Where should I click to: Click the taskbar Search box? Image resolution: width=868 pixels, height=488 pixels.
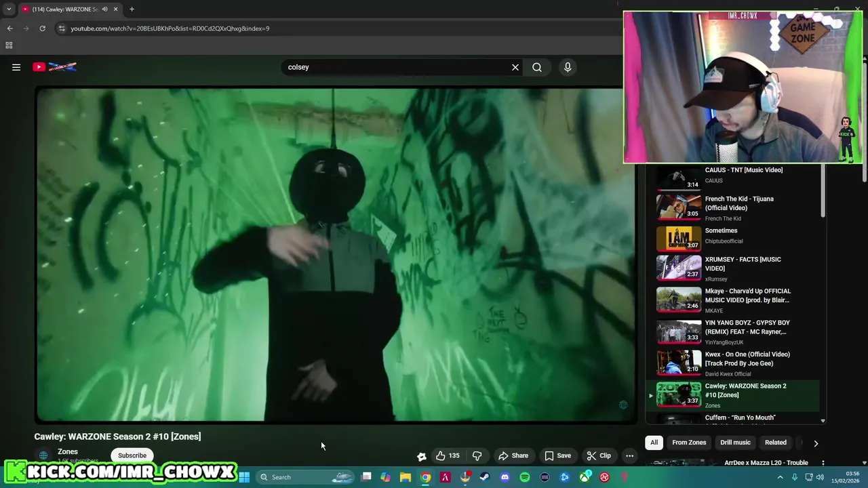tap(305, 477)
